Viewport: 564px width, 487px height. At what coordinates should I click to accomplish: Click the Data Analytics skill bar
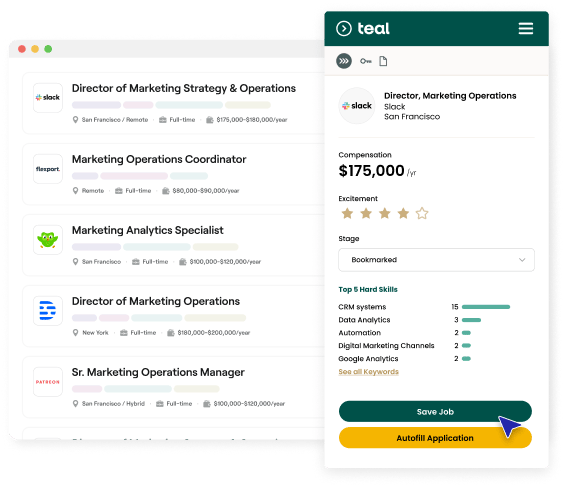coord(471,320)
